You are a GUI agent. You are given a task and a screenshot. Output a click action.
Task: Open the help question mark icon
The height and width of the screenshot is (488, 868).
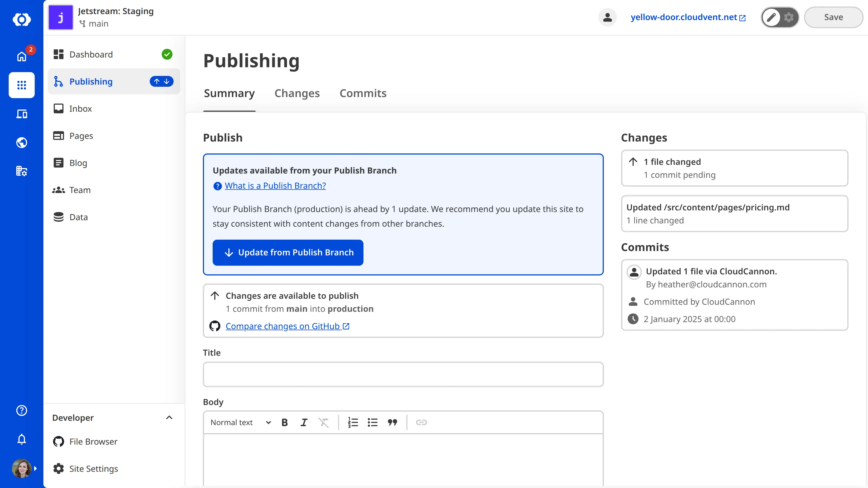[x=22, y=410]
